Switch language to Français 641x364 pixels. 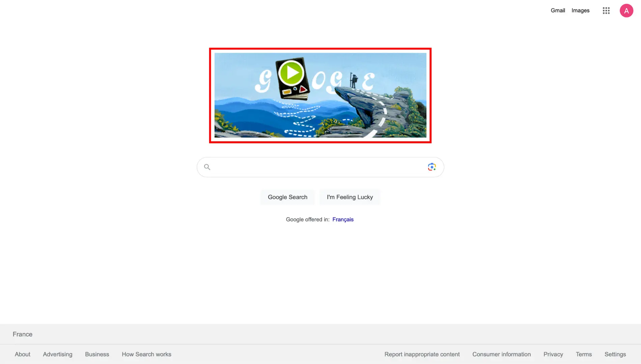coord(343,219)
